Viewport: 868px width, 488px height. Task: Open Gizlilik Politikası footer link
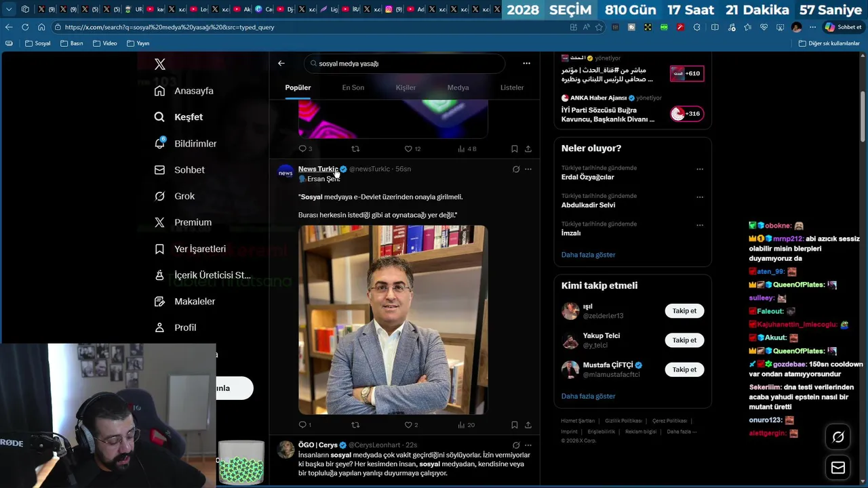click(x=623, y=421)
